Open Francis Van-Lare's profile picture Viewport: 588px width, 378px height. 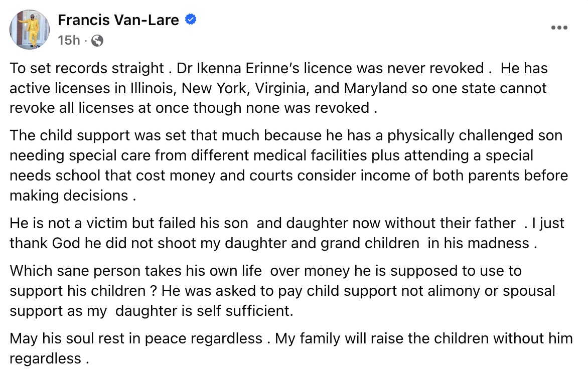30,29
